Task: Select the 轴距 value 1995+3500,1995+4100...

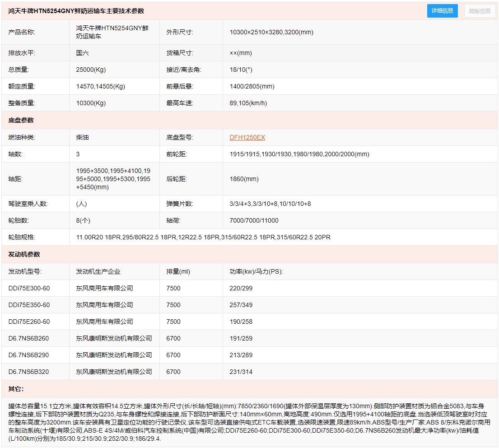Action: (x=113, y=179)
